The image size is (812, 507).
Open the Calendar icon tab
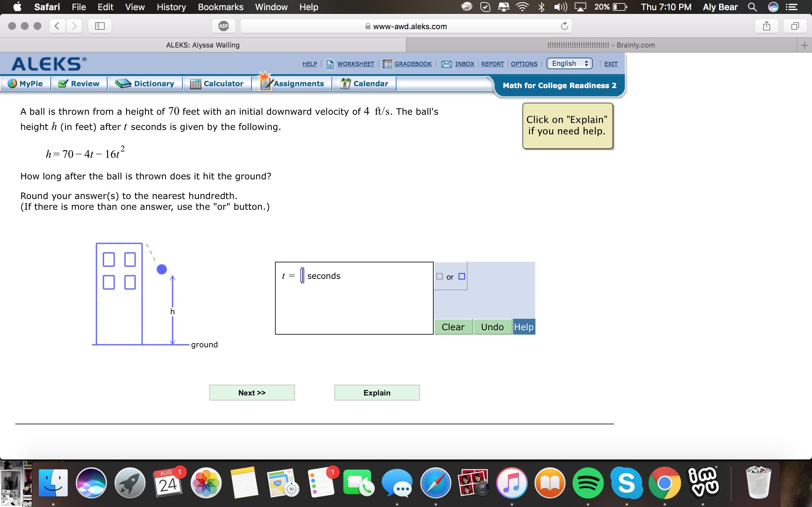[345, 83]
